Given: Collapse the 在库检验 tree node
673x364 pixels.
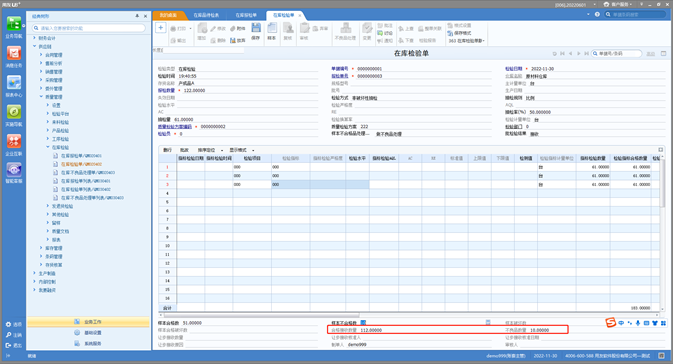Looking at the screenshot, I should [x=48, y=147].
